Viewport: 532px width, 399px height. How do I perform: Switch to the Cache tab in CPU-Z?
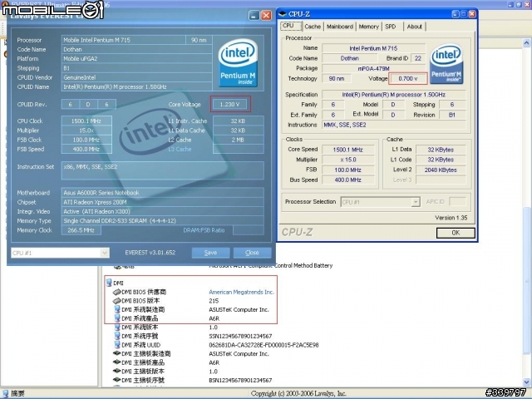click(x=313, y=27)
